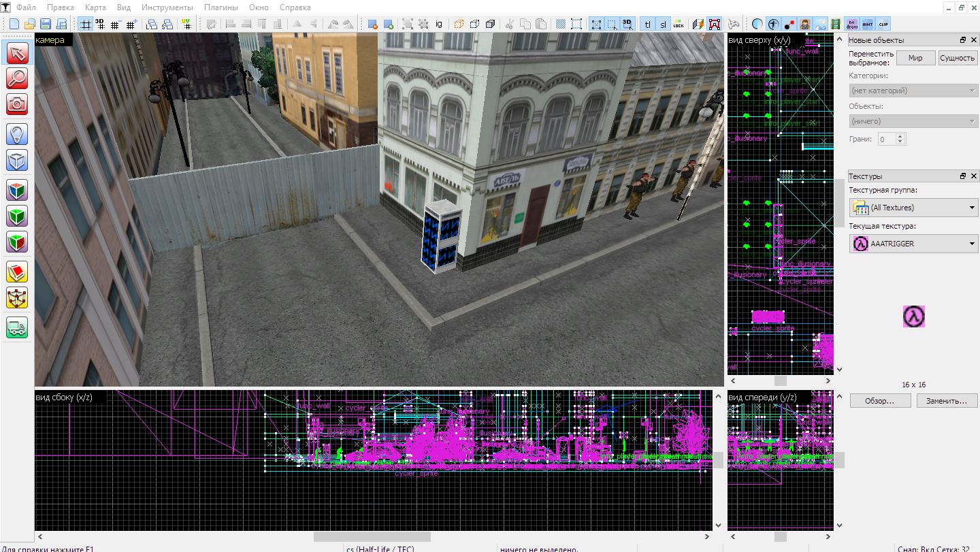The image size is (980, 552).
Task: Click the scissors cut icon
Action: click(510, 24)
